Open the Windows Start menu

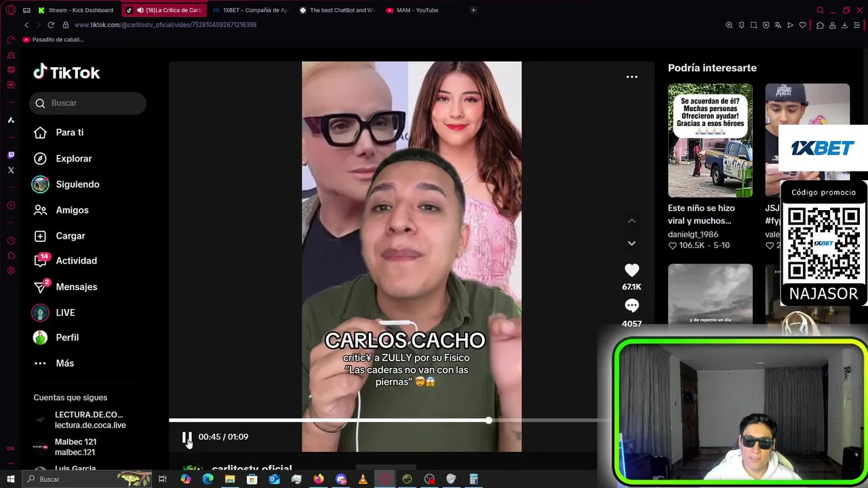click(11, 479)
